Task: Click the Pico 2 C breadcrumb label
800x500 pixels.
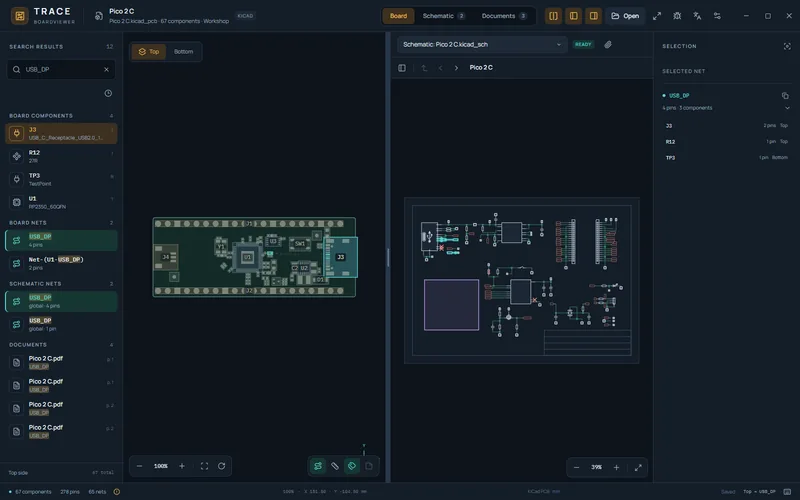Action: click(481, 67)
